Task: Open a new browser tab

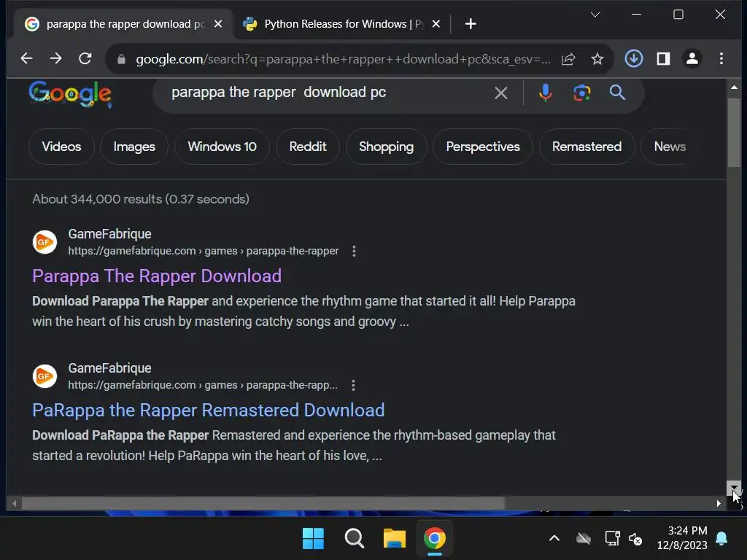Action: [471, 24]
